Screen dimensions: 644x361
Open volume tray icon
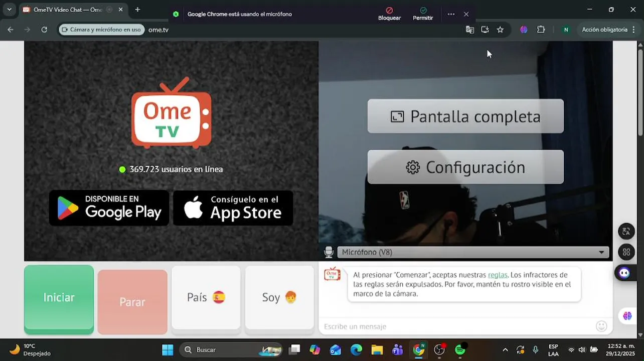click(x=582, y=349)
